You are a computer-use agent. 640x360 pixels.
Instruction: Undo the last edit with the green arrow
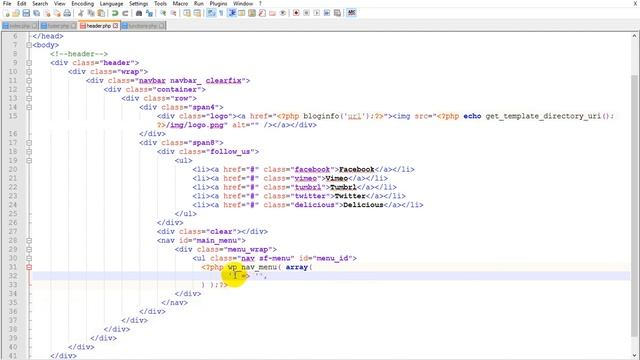[115, 13]
